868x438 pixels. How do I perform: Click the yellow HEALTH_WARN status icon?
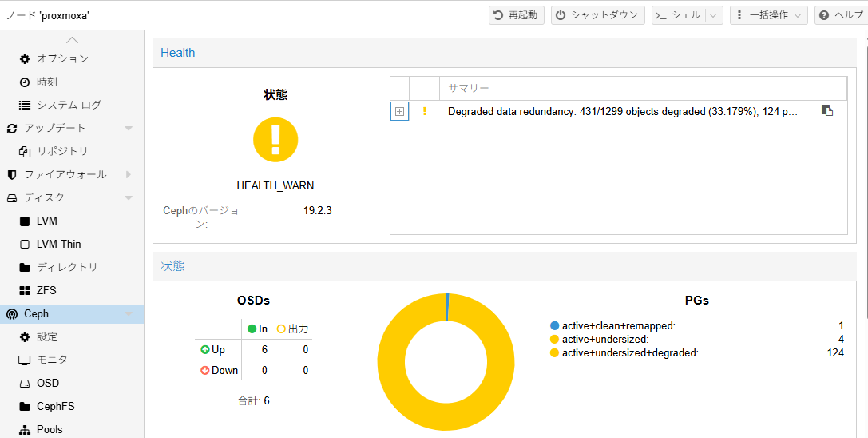[275, 140]
